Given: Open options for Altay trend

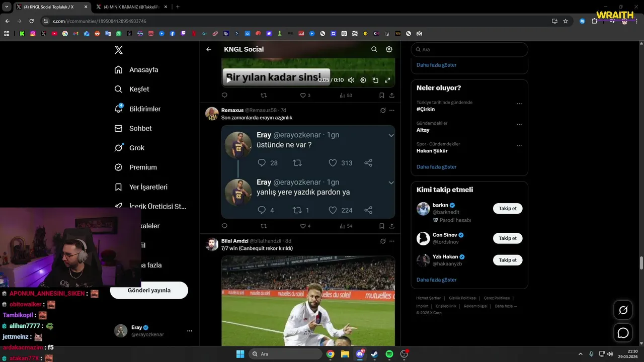Looking at the screenshot, I should pyautogui.click(x=519, y=124).
